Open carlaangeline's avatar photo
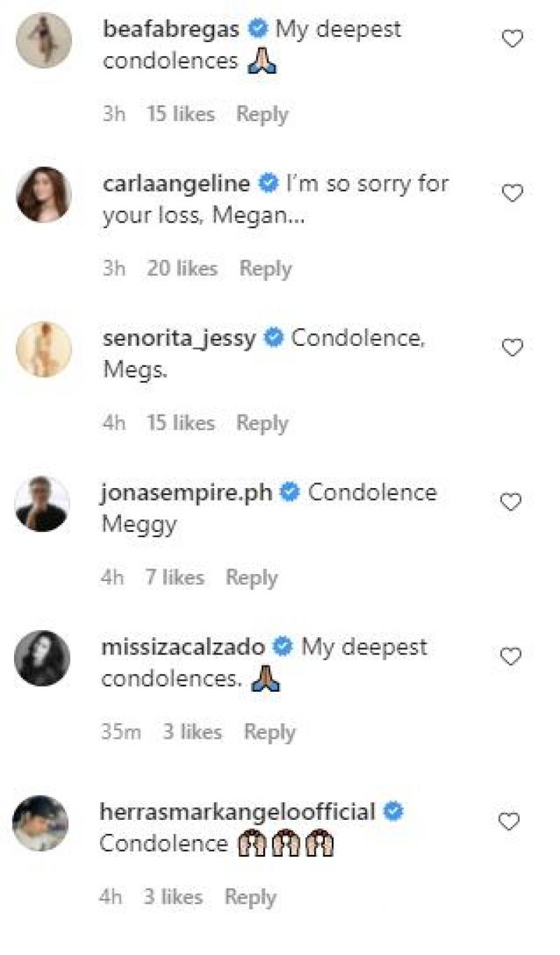This screenshot has height=955, width=560. (43, 195)
